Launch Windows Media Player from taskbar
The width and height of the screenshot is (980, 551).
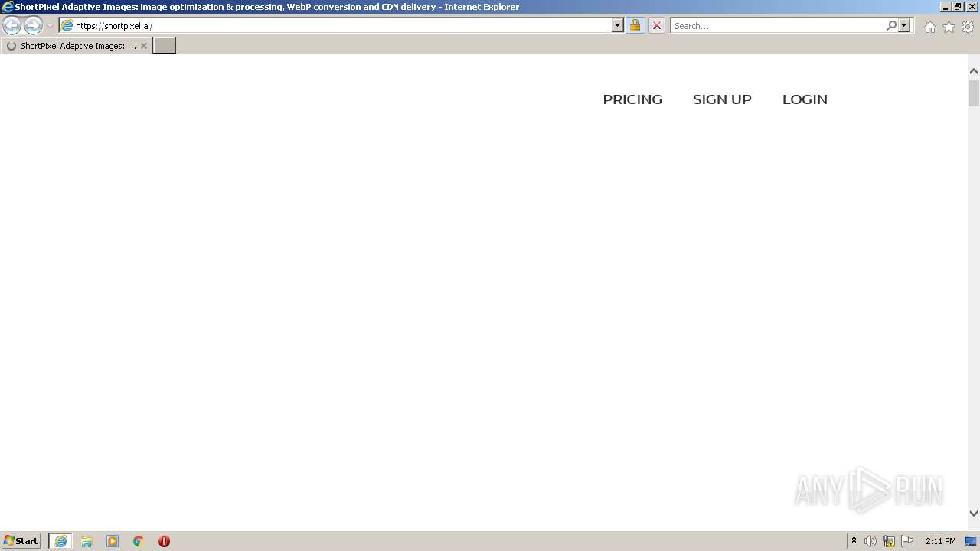point(113,541)
